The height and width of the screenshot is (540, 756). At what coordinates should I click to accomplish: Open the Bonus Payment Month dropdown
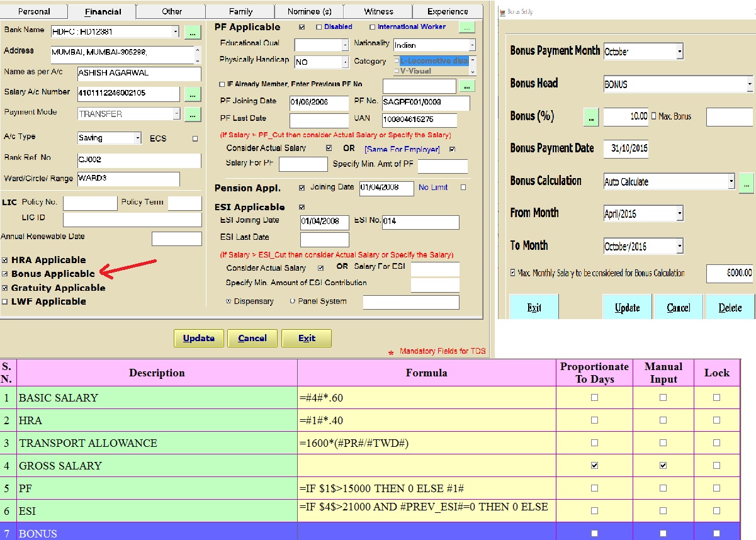(679, 52)
